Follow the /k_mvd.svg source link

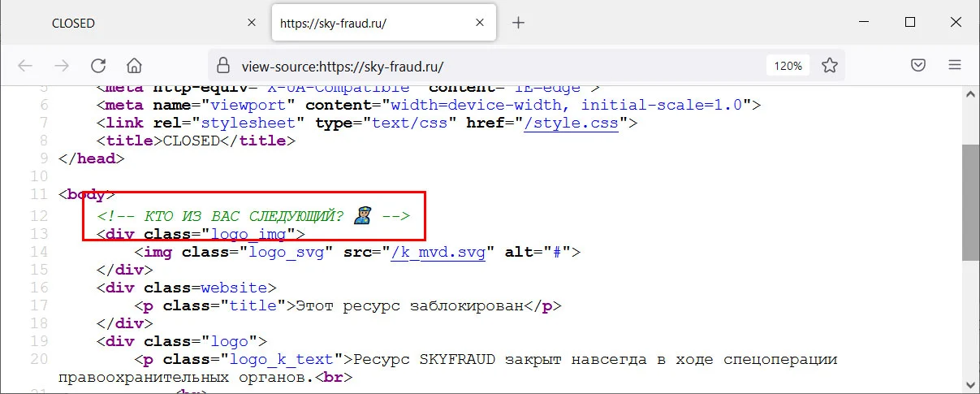438,252
